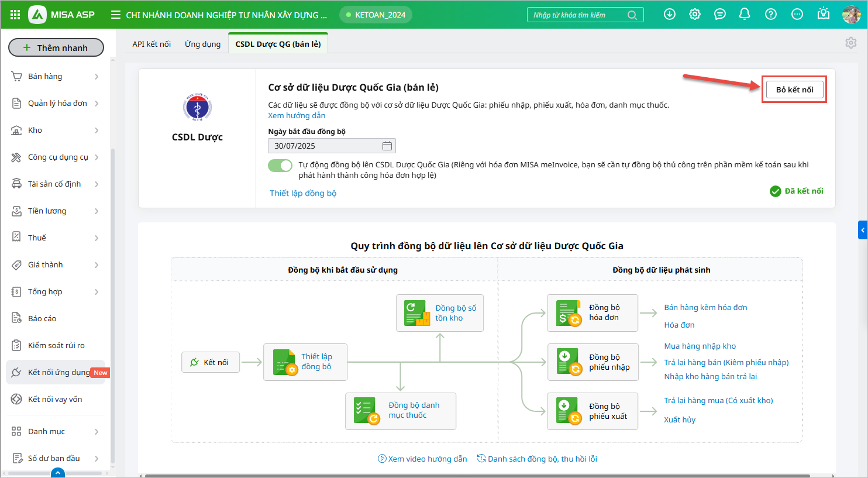Open the settings gear in header
The image size is (868, 478).
(695, 15)
